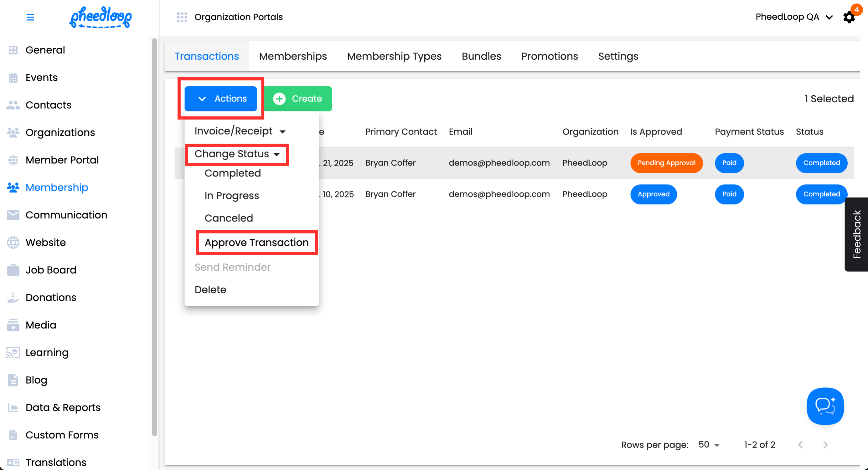Switch to the Membership Types tab
Viewport: 868px width, 470px height.
click(394, 56)
